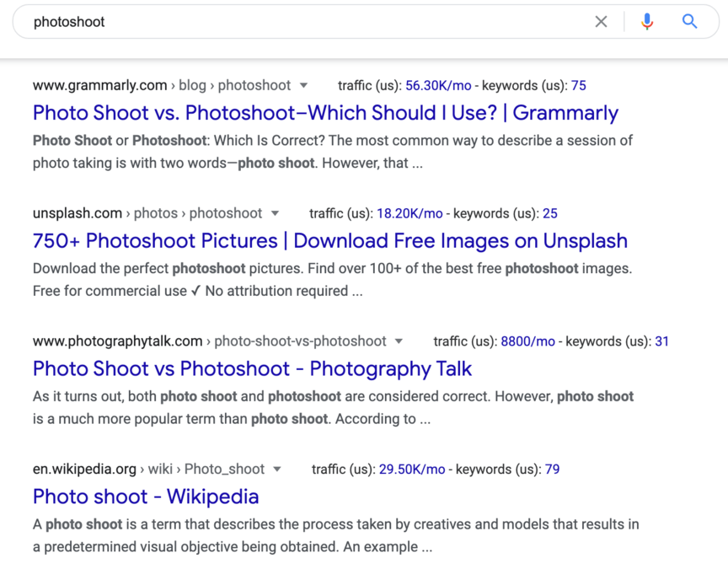
Task: Click the unsplash.com › photos › photoshoot URL text
Action: coord(147,213)
